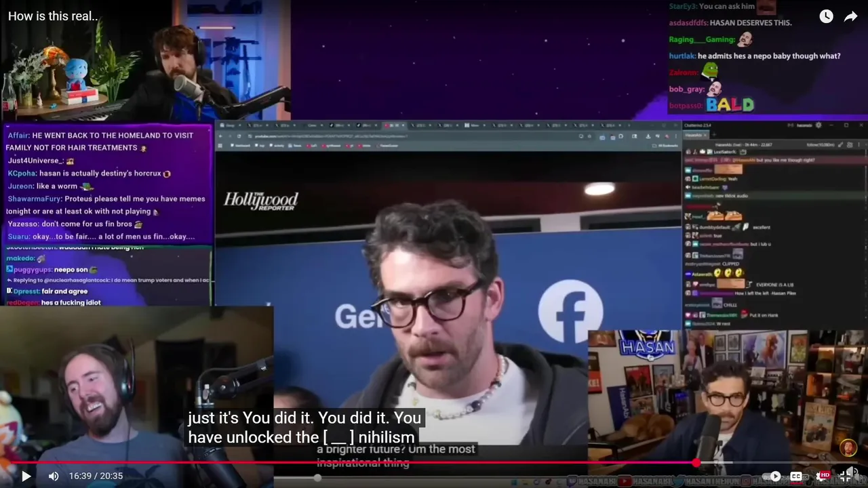Turn off the CC subtitles button
The image size is (868, 488).
[x=796, y=476]
